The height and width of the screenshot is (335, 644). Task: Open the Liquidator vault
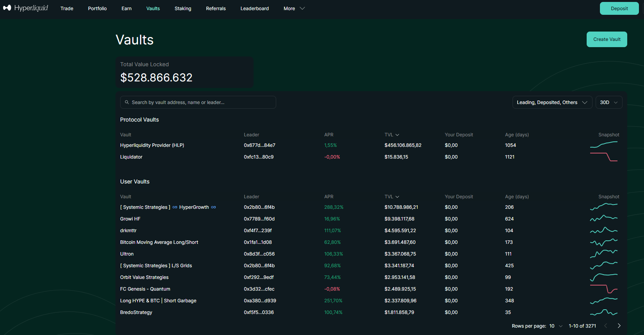click(131, 157)
